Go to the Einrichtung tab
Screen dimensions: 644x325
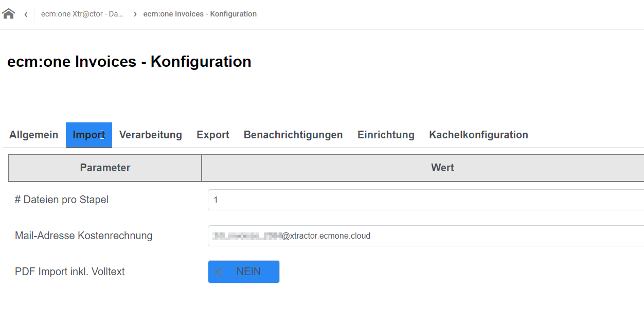(386, 135)
